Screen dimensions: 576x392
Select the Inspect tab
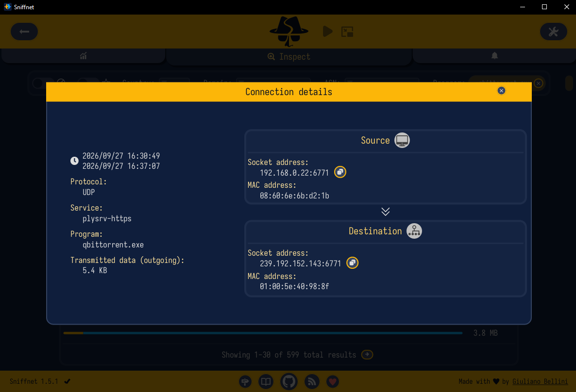289,57
